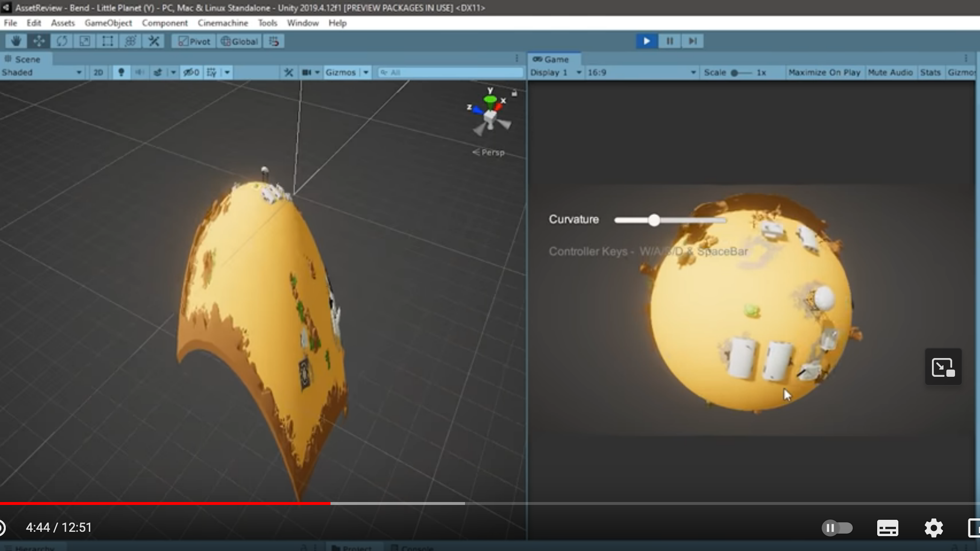Image resolution: width=980 pixels, height=551 pixels.
Task: Click the scene orientation gizmo Y axis
Action: pos(490,99)
